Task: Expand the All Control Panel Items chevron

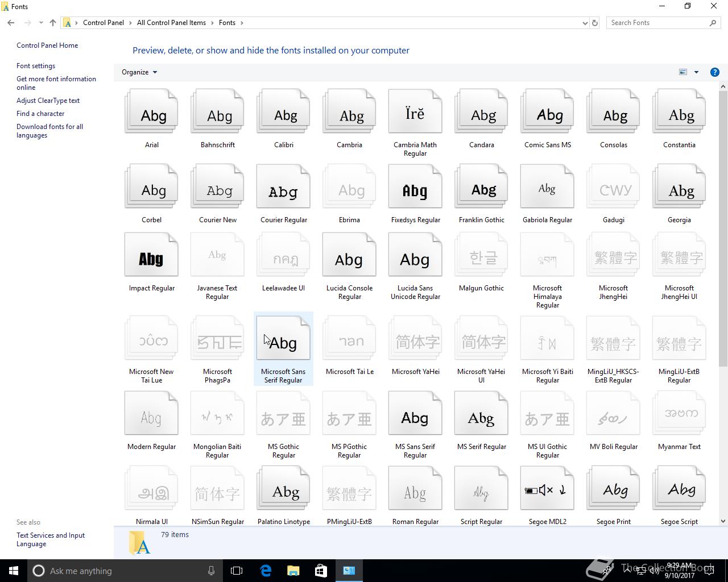Action: (212, 23)
